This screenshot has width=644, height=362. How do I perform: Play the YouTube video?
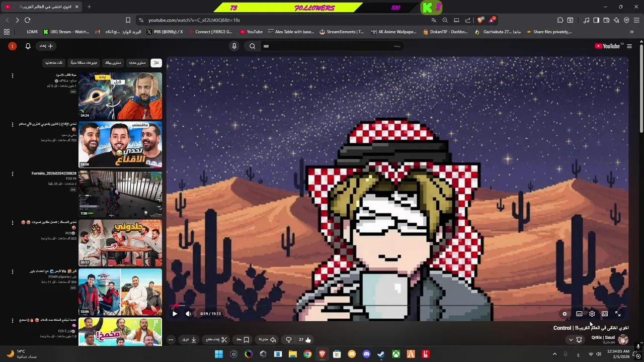pyautogui.click(x=175, y=314)
